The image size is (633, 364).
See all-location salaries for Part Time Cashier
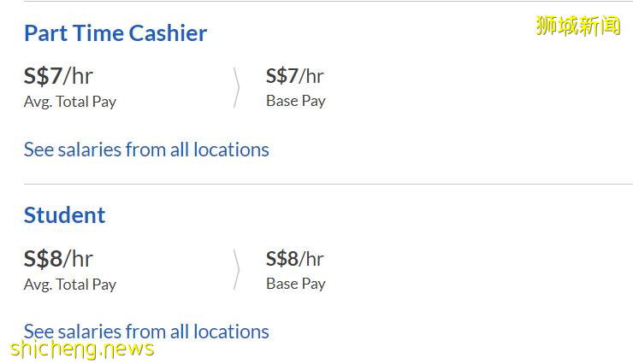(x=146, y=150)
